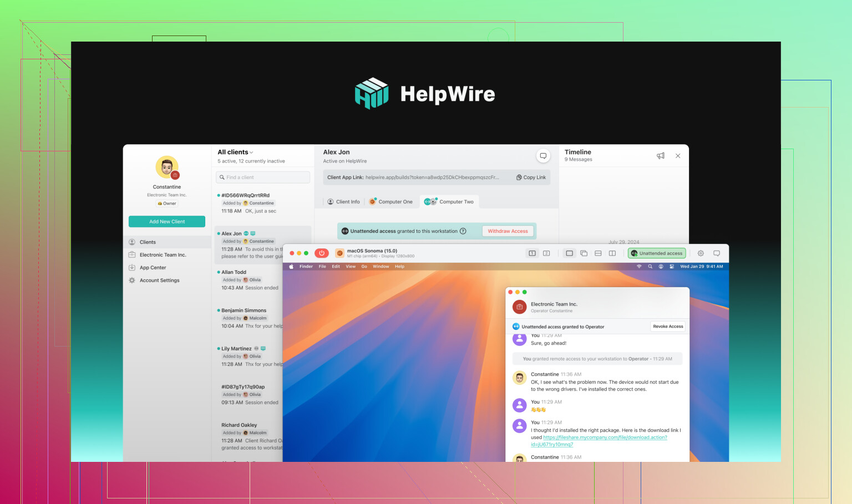Image resolution: width=852 pixels, height=504 pixels.
Task: Click the date and time in menu bar
Action: tap(702, 267)
